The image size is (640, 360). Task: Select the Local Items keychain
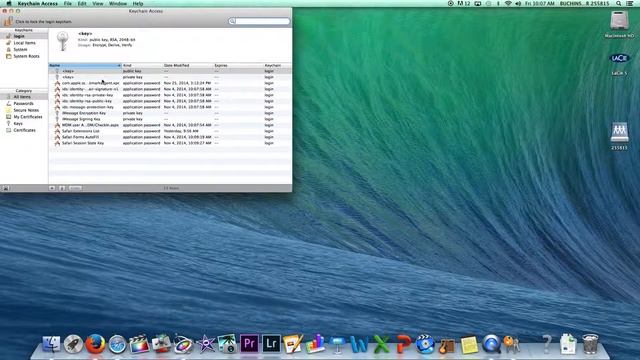(x=24, y=42)
